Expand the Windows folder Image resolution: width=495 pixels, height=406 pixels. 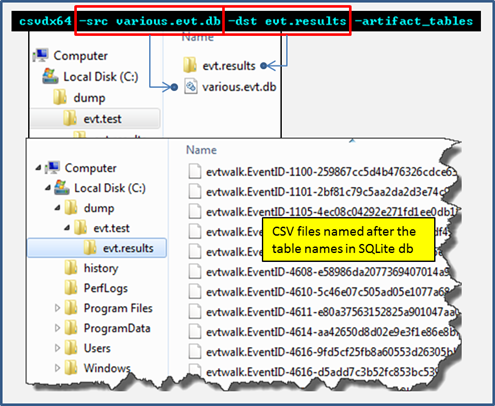pyautogui.click(x=57, y=368)
